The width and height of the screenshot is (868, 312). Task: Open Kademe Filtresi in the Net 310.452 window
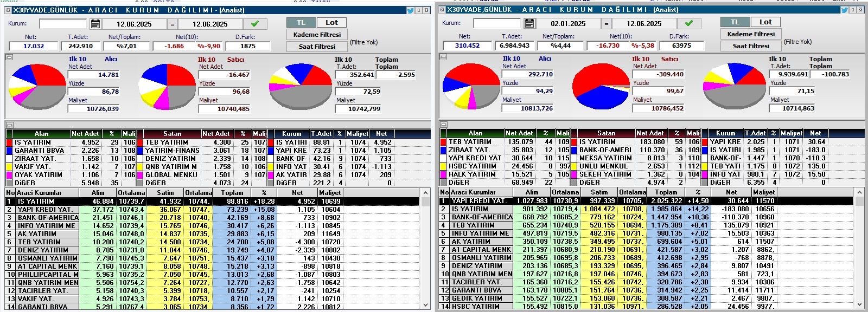pos(751,34)
